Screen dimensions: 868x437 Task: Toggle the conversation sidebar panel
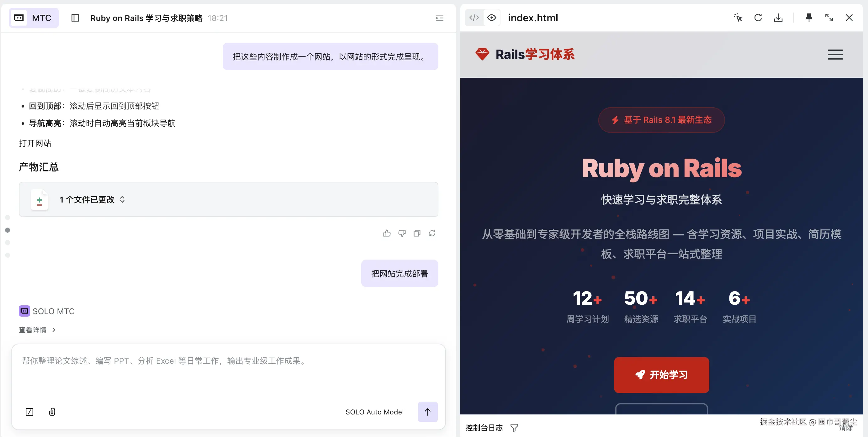pyautogui.click(x=75, y=18)
